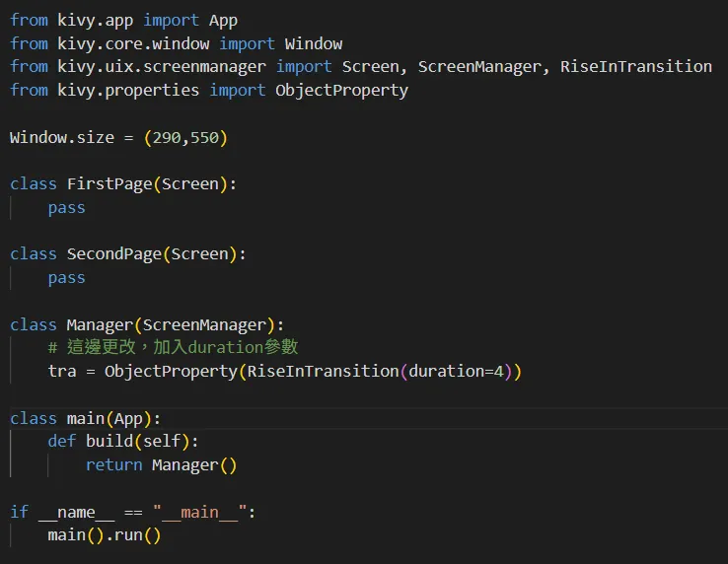Image resolution: width=728 pixels, height=564 pixels.
Task: Click 'Manager()' in the return statement
Action: coord(194,465)
